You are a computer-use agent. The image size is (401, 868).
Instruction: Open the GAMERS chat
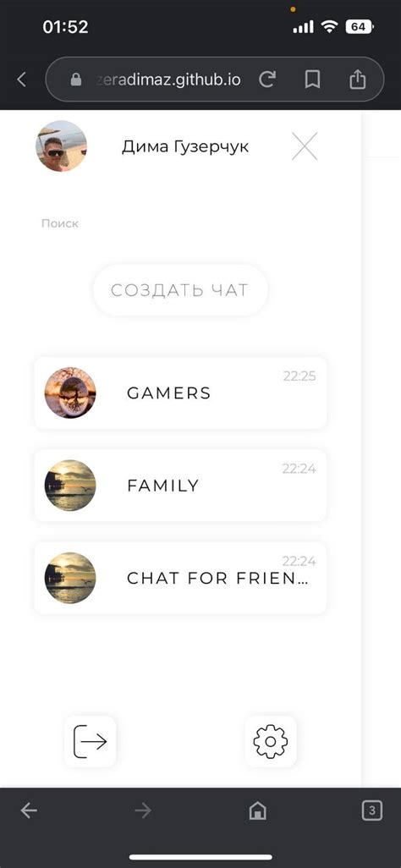180,393
